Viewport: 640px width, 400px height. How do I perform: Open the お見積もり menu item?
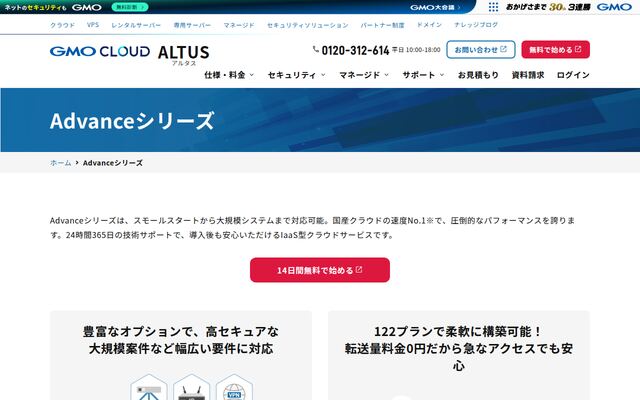pos(478,75)
